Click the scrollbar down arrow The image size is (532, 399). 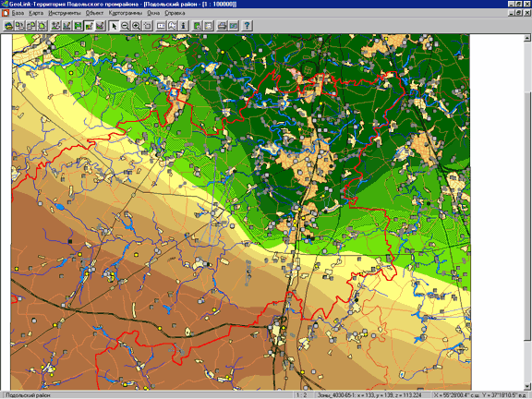pos(526,386)
